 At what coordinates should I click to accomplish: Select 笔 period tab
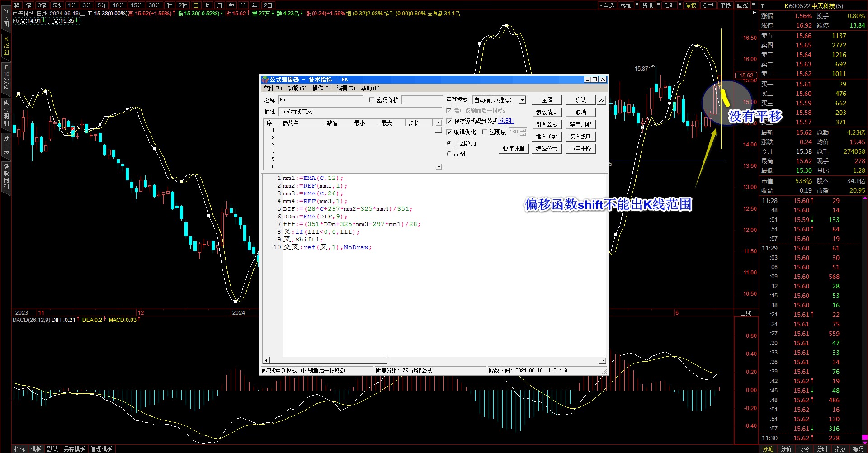[29, 5]
